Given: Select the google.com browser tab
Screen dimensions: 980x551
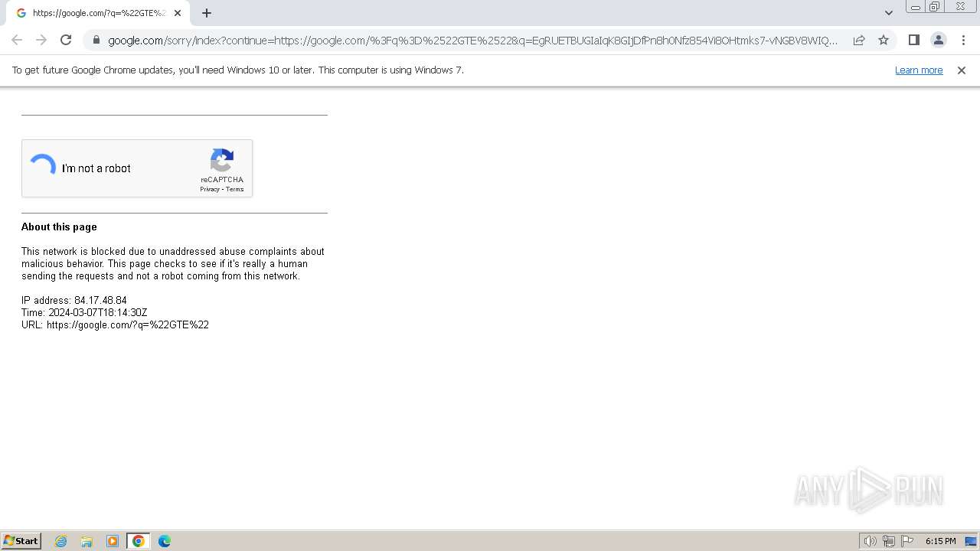Looking at the screenshot, I should pos(98,13).
